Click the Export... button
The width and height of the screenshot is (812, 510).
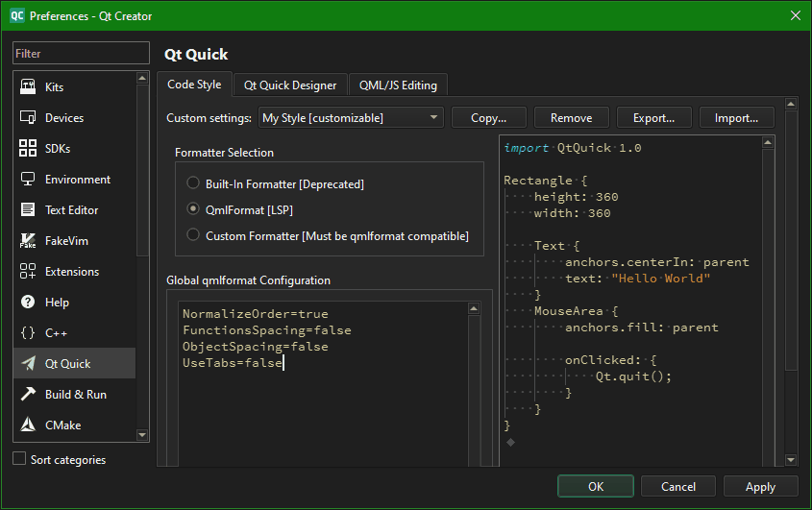tap(654, 118)
